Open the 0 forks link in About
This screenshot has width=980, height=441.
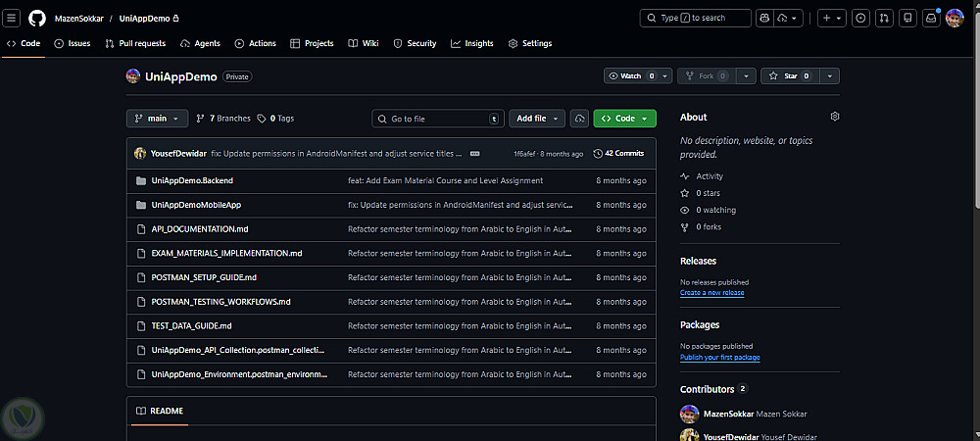(x=701, y=226)
